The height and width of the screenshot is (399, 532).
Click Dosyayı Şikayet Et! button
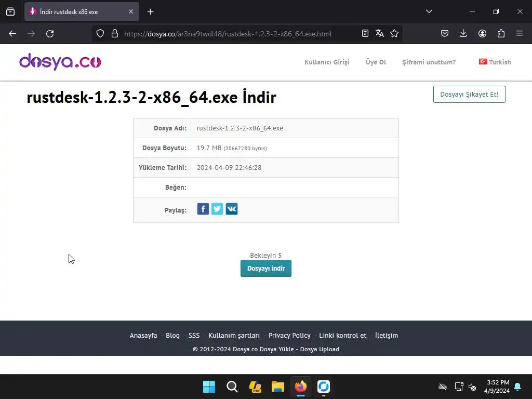[469, 95]
